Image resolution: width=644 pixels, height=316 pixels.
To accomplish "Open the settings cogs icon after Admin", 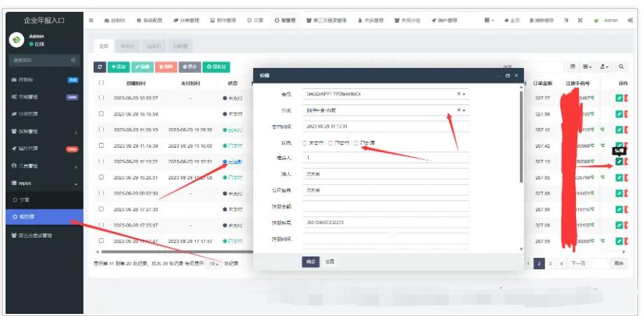I will 630,20.
